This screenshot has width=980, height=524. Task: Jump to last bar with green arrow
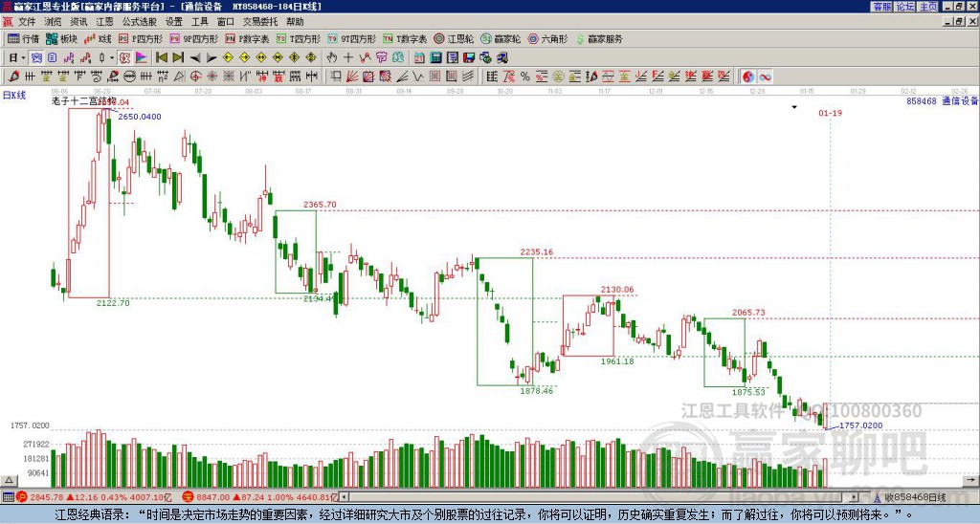(178, 58)
